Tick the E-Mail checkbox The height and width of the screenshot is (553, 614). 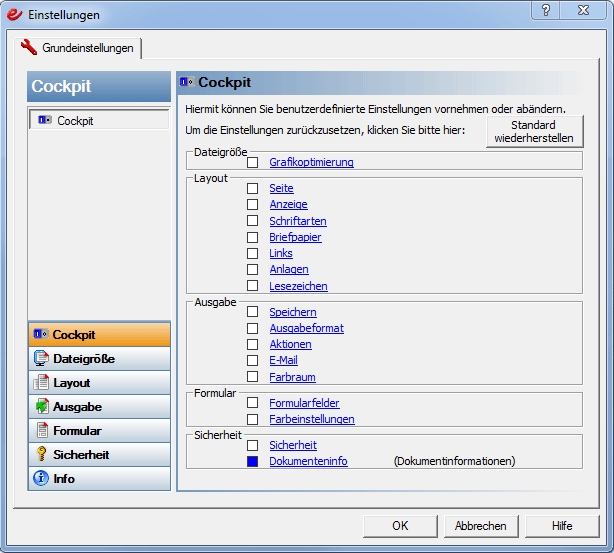pos(253,361)
